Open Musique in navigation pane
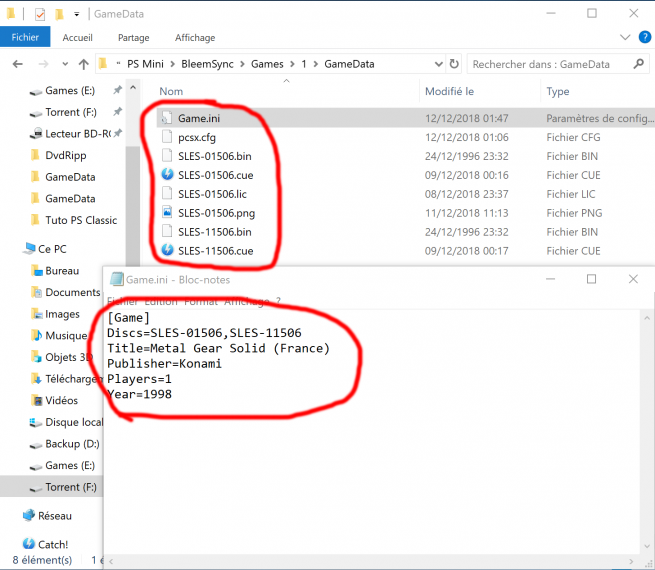655x570 pixels. 66,336
